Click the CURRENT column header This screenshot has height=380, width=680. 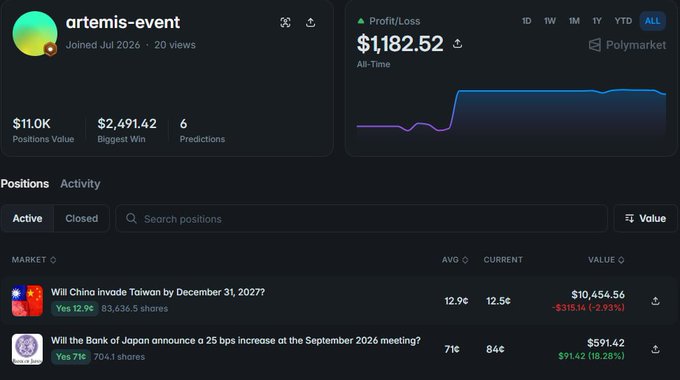503,259
